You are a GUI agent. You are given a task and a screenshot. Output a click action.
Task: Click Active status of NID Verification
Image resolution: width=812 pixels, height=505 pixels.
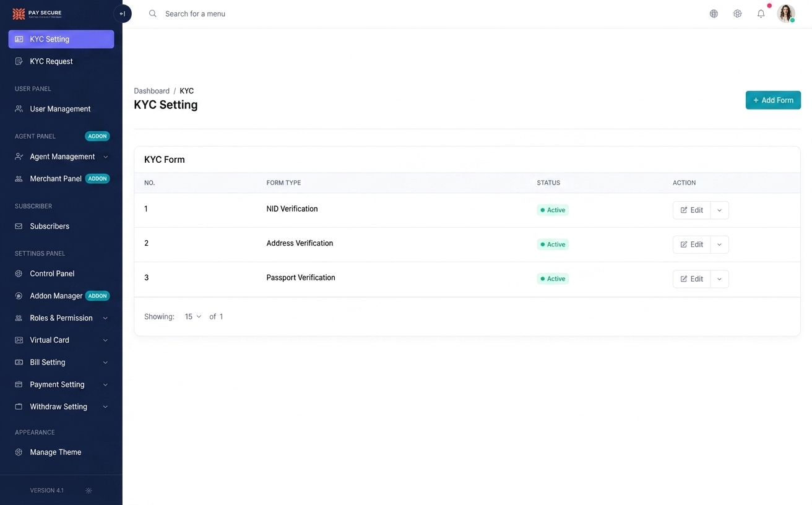tap(553, 210)
